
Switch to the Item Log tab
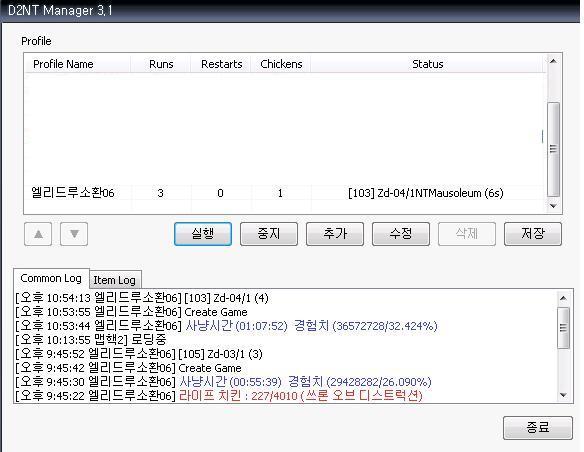pos(115,280)
